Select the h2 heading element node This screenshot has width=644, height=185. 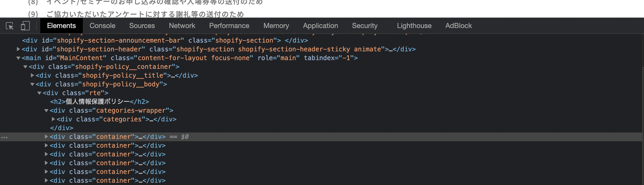99,102
